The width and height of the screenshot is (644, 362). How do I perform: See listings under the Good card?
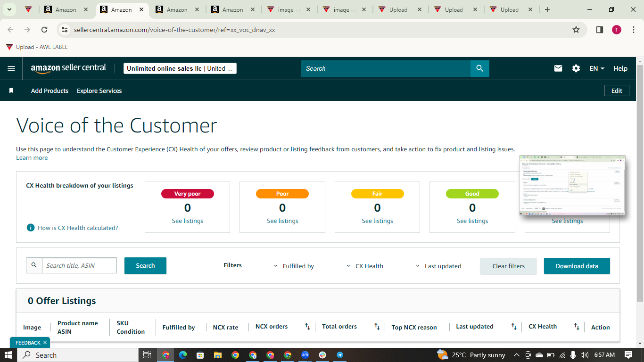472,221
